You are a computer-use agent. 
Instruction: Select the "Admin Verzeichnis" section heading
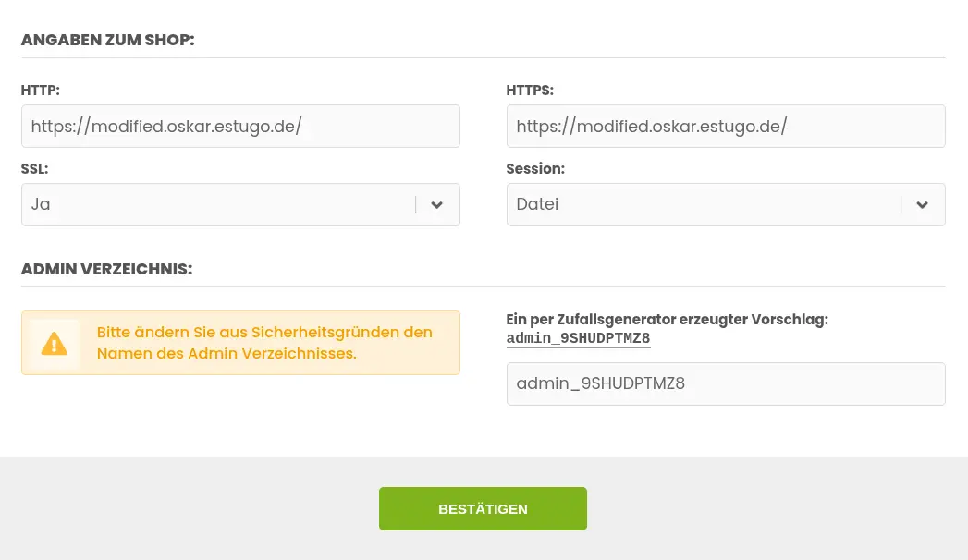click(x=106, y=269)
